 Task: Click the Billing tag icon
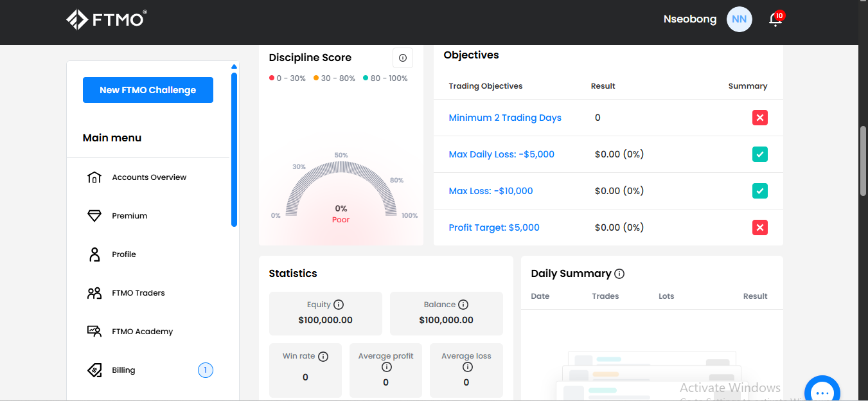click(x=94, y=370)
